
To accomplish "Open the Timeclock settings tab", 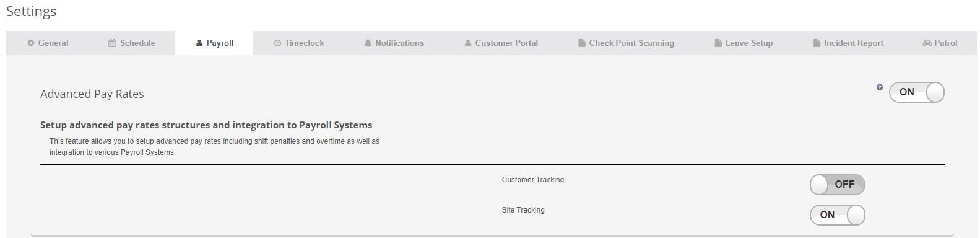I will (299, 43).
